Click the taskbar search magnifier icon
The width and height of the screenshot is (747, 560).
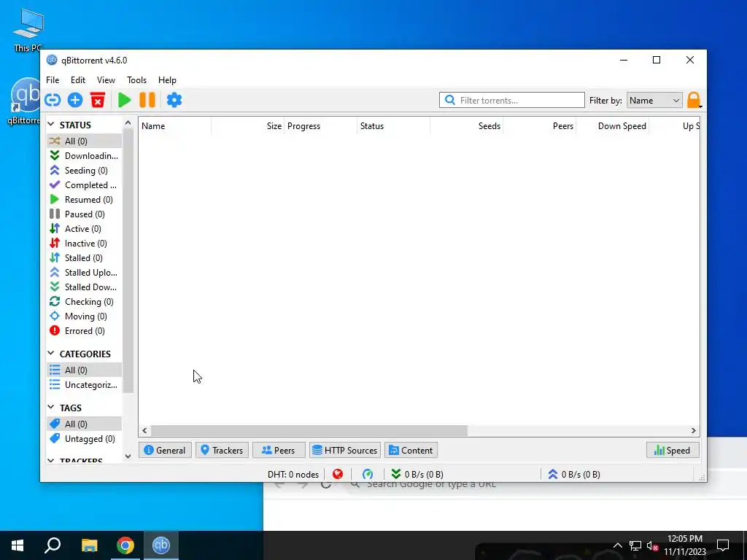click(53, 545)
